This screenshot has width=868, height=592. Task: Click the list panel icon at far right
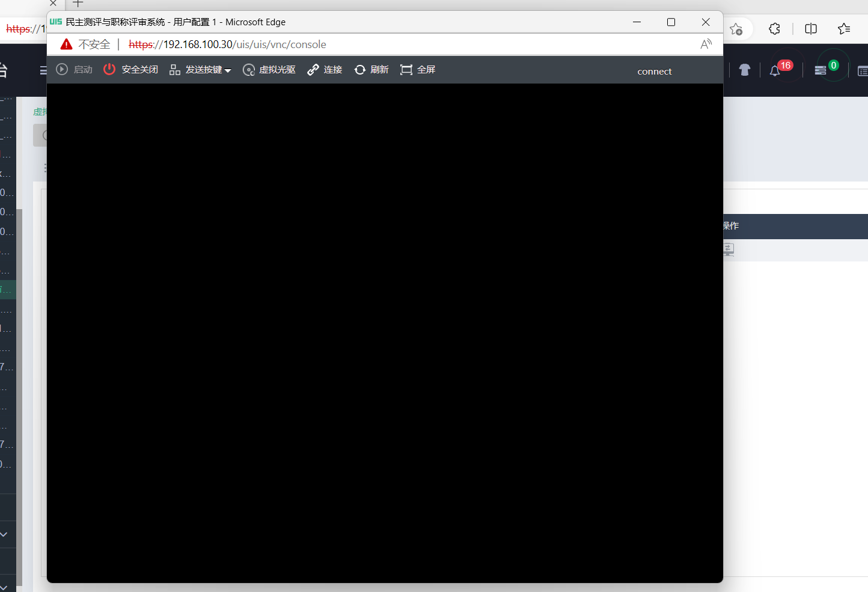(863, 71)
